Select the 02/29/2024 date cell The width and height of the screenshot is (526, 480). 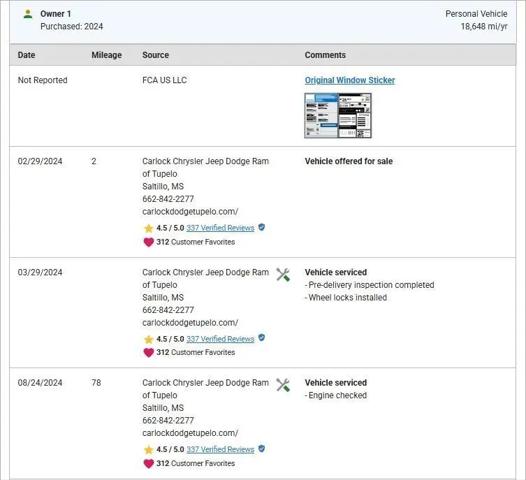[40, 161]
